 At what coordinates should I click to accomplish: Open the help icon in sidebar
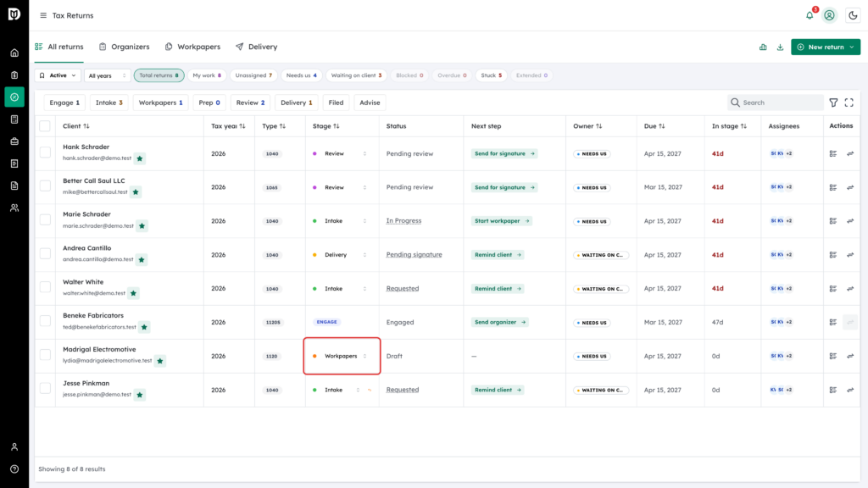[14, 469]
